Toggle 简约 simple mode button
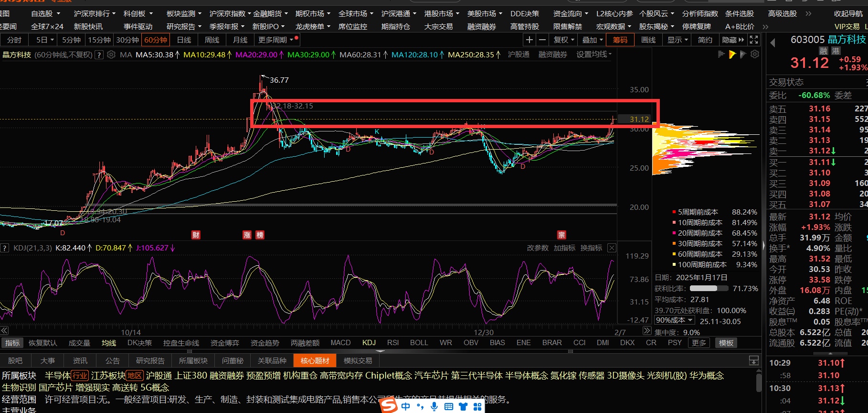This screenshot has height=413, width=868. (705, 40)
